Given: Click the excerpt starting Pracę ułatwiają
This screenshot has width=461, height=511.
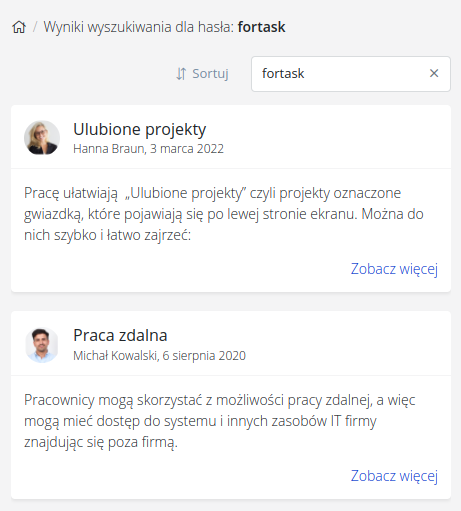Looking at the screenshot, I should coord(224,214).
